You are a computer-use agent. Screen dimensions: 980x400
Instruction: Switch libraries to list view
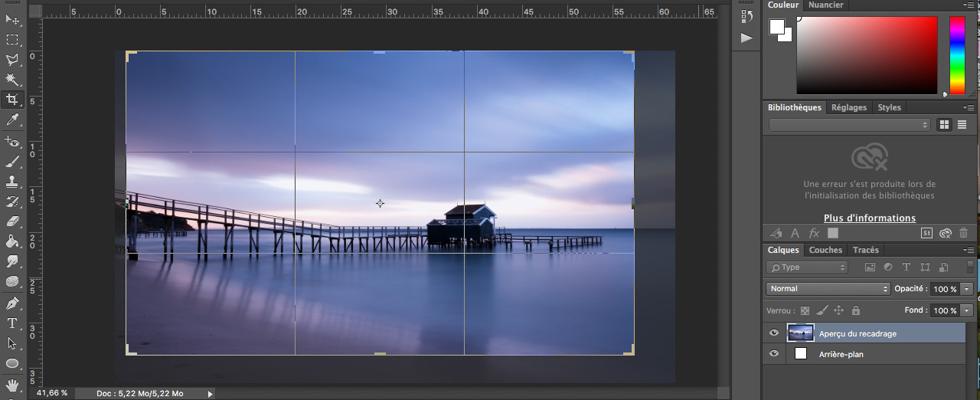click(x=962, y=124)
